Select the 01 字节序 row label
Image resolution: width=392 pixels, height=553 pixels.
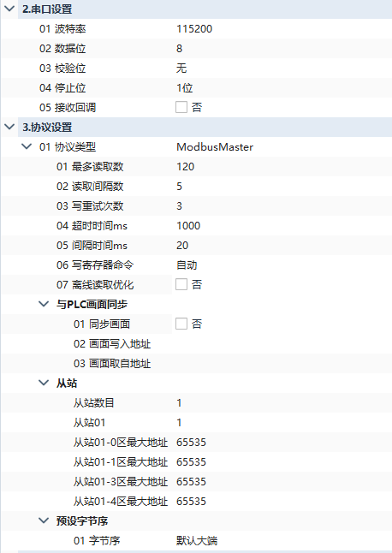(97, 540)
